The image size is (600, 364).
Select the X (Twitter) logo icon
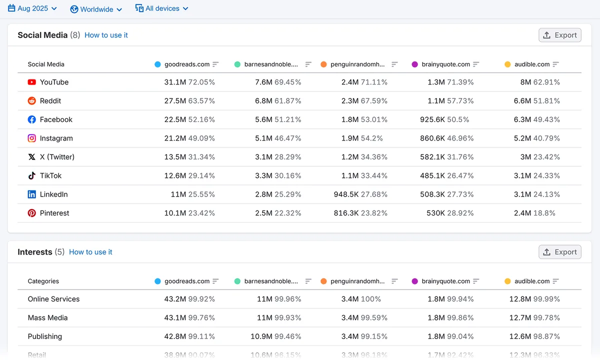pyautogui.click(x=32, y=157)
